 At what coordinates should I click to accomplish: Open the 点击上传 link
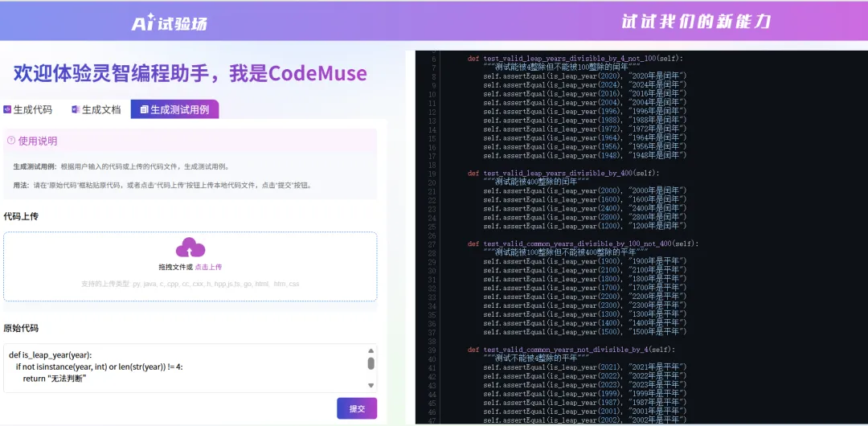click(x=208, y=267)
